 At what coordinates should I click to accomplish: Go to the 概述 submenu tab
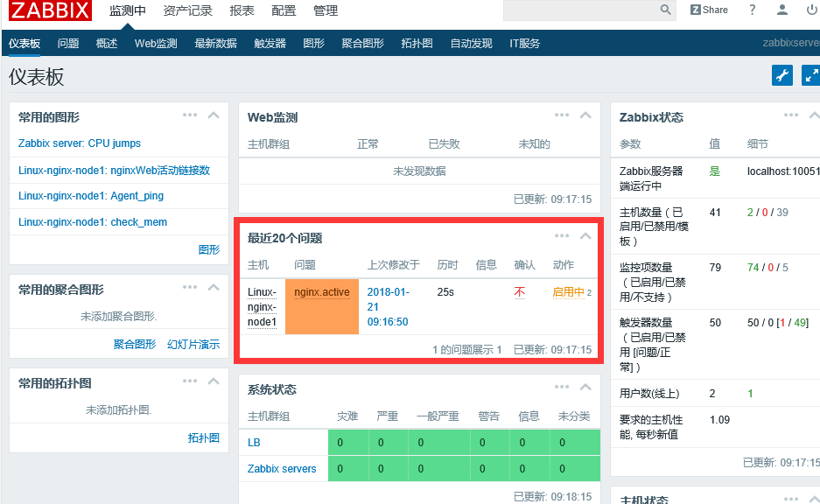point(107,44)
